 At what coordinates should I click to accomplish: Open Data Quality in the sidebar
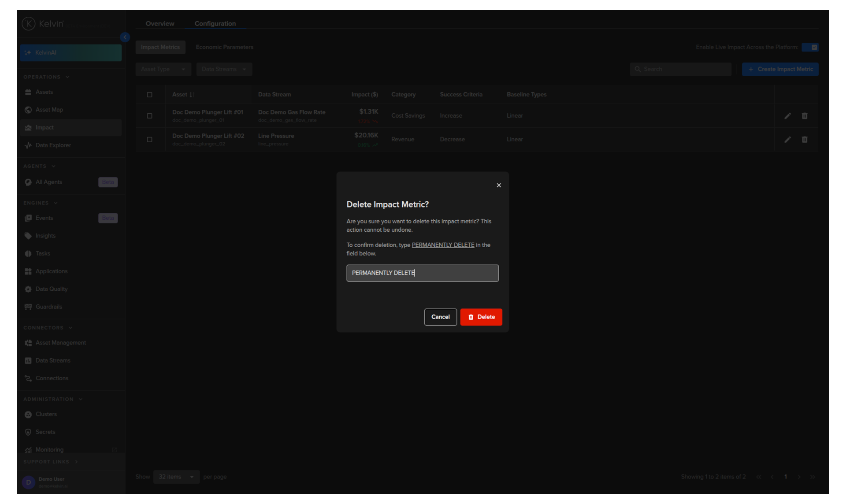tap(70, 289)
